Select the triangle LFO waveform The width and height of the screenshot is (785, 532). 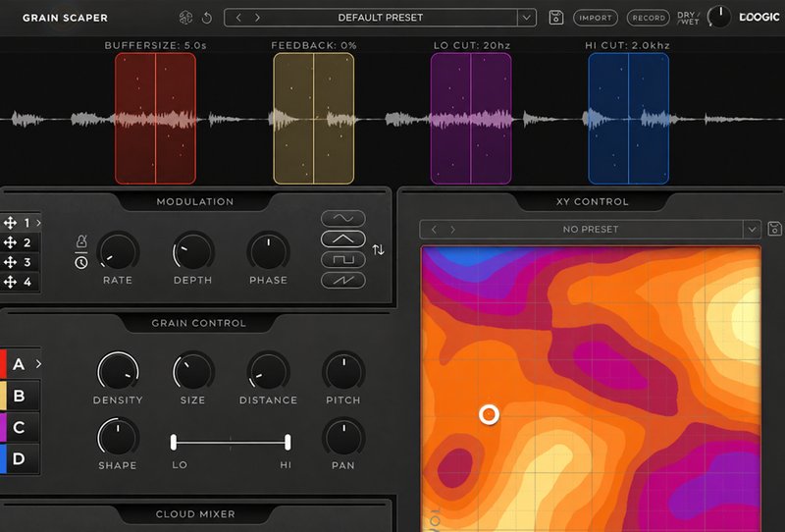click(342, 239)
